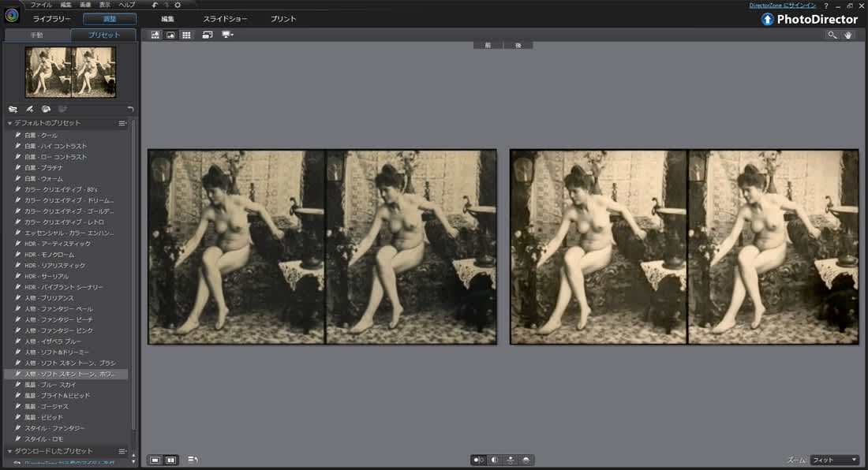Select the hand pan tool
This screenshot has width=868, height=470.
pos(848,35)
